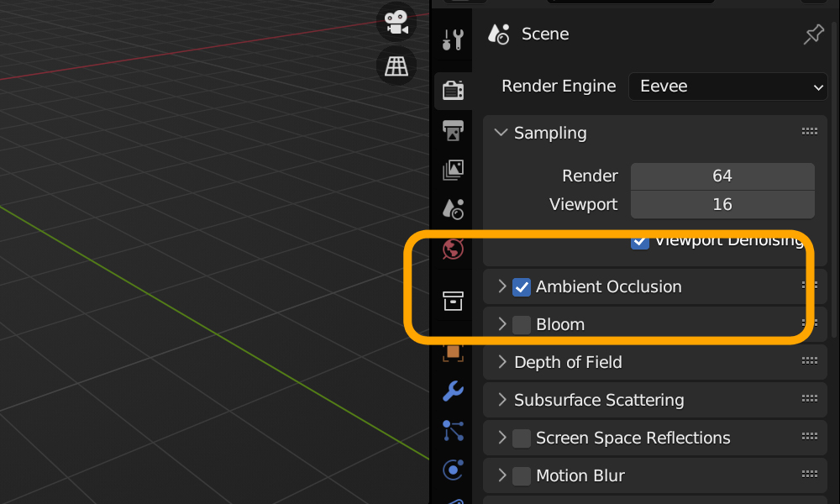Uncheck Ambient Occlusion

click(x=522, y=287)
